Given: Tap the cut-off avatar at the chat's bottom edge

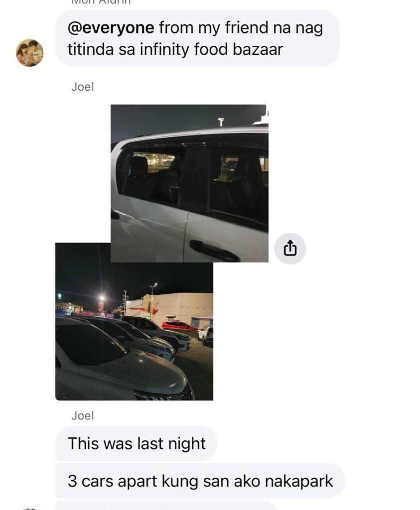Looking at the screenshot, I should [29, 509].
